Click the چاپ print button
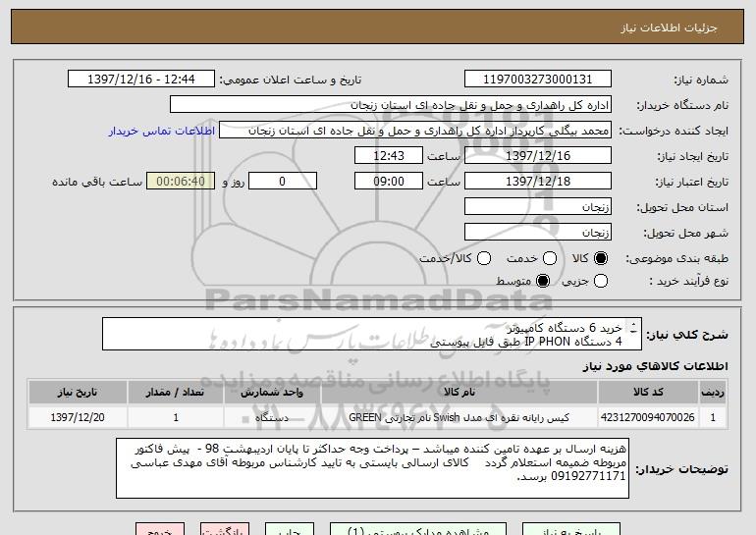756x535 pixels. click(290, 529)
